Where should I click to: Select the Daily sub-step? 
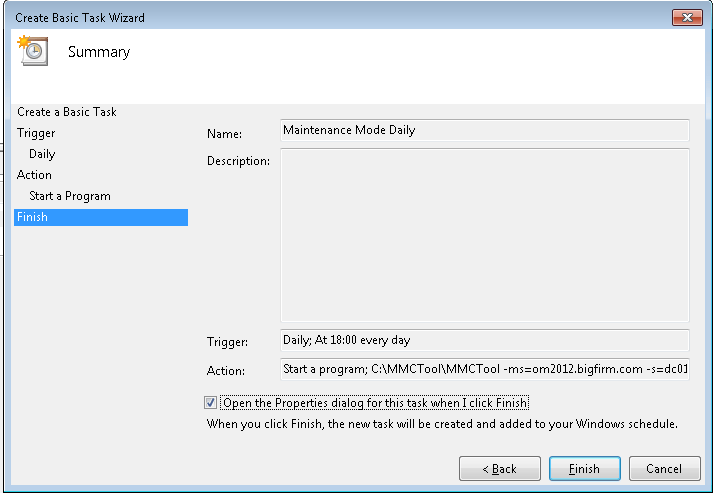[x=42, y=154]
